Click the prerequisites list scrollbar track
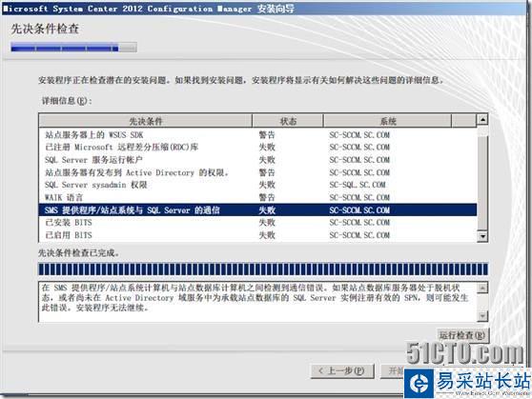The width and height of the screenshot is (532, 399). coord(482,178)
